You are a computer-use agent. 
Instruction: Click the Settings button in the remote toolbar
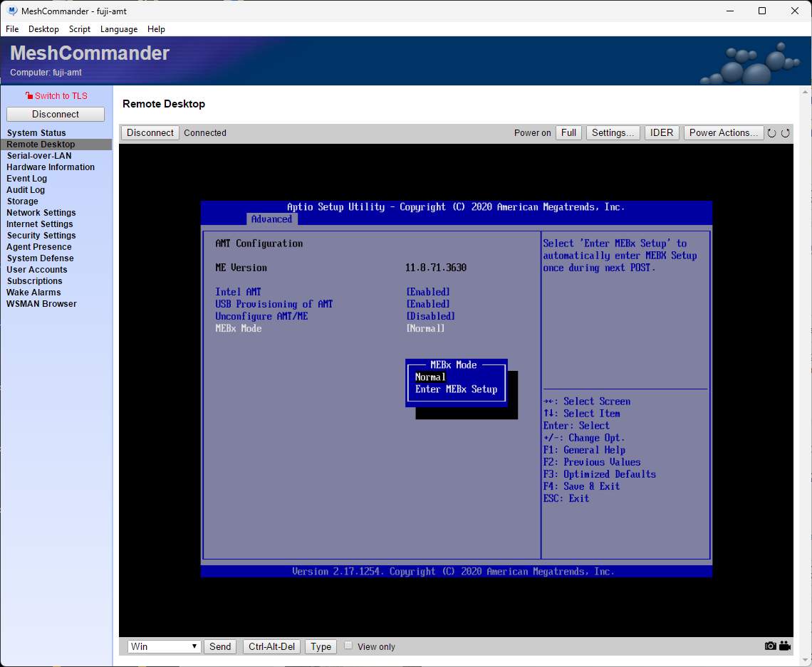[x=613, y=132]
